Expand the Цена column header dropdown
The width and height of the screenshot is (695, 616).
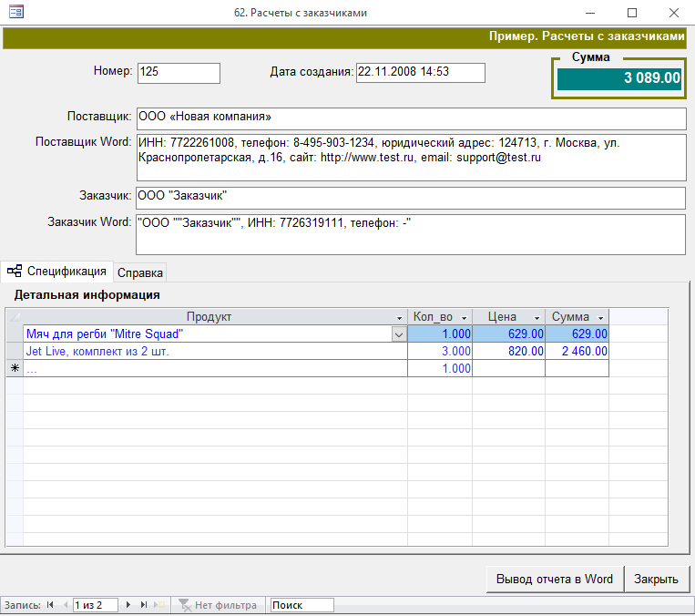click(x=537, y=317)
